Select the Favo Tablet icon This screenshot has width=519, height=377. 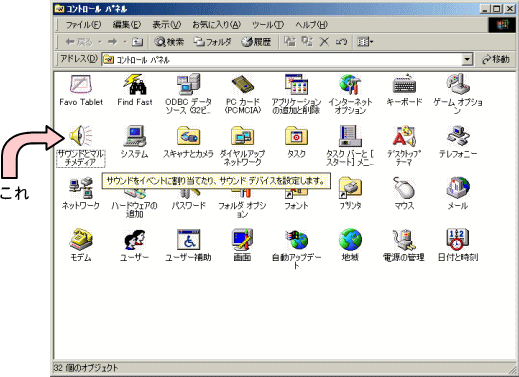coord(80,84)
